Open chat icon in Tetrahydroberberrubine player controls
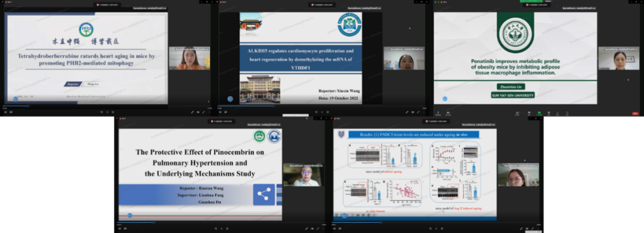The width and height of the screenshot is (644, 233). pyautogui.click(x=11, y=112)
